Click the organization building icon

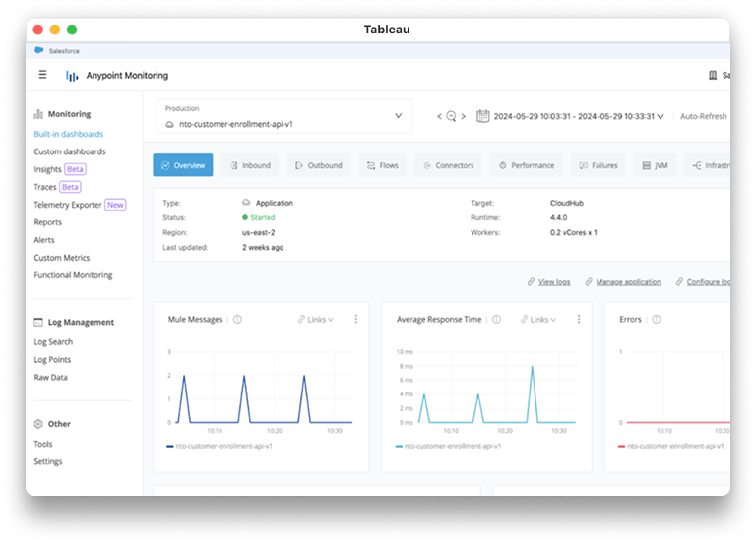(x=713, y=75)
